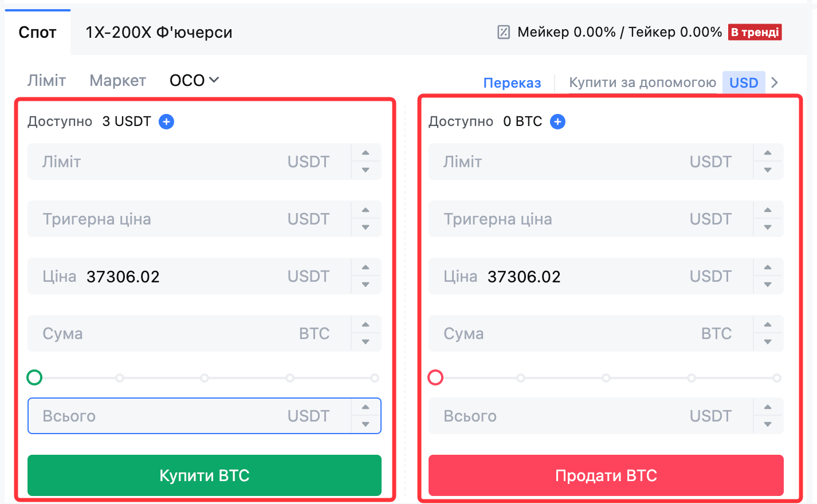Increase the sell Ціна with the up arrow
This screenshot has height=504, width=817.
click(x=768, y=267)
